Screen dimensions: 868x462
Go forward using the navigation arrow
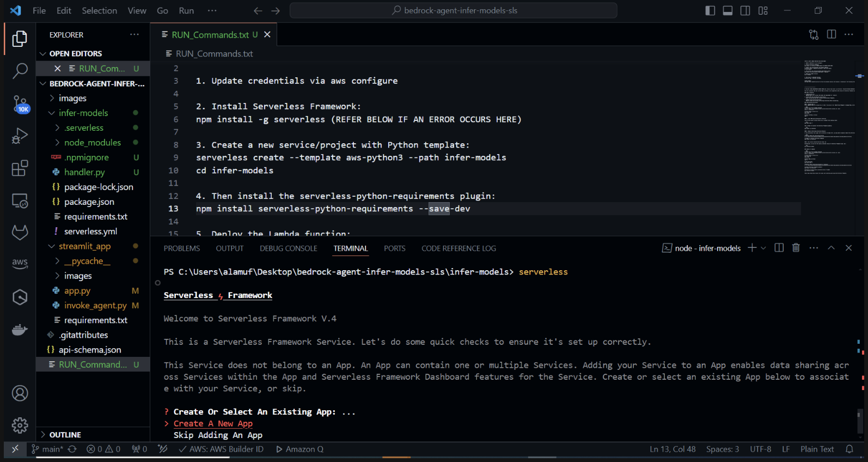pyautogui.click(x=276, y=10)
